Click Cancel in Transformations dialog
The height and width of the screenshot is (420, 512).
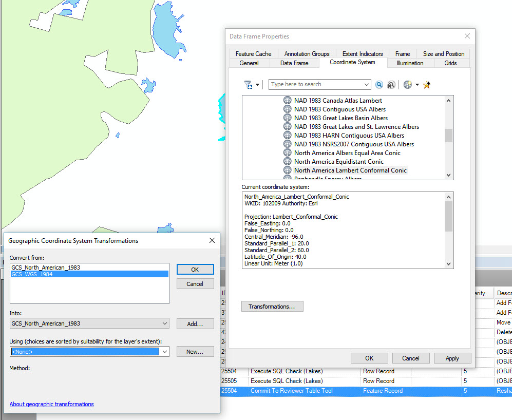[x=195, y=284]
